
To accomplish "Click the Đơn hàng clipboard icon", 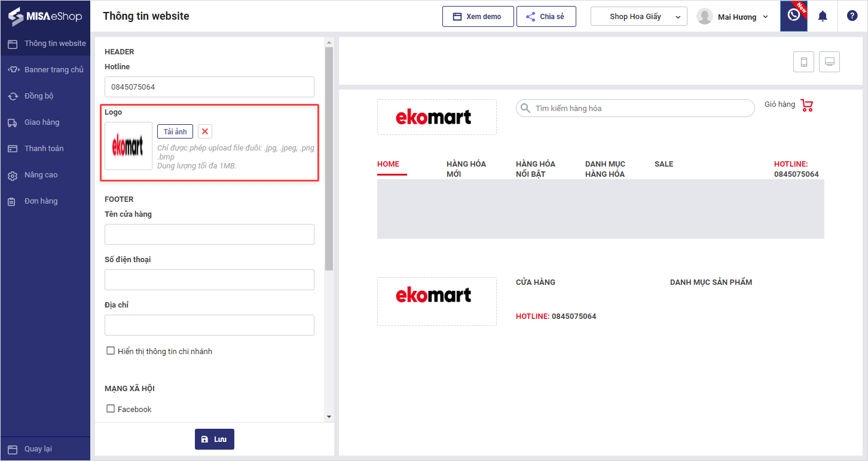I will pyautogui.click(x=12, y=202).
